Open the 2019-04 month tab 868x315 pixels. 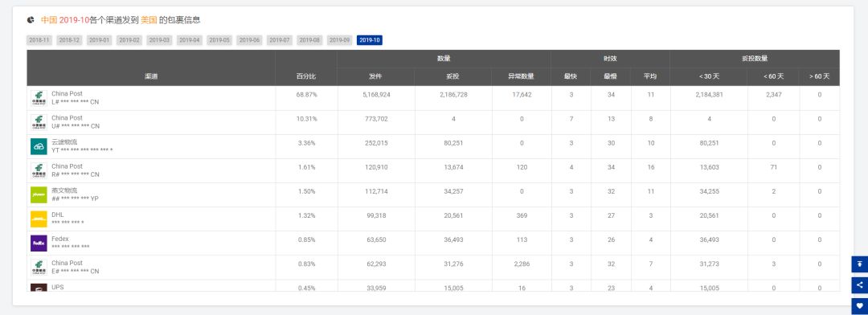(190, 40)
